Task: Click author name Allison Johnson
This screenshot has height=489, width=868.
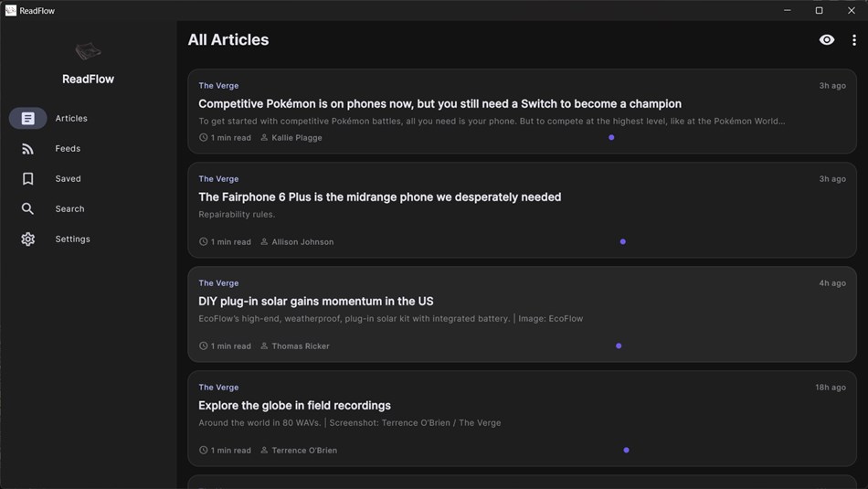Action: click(x=302, y=242)
